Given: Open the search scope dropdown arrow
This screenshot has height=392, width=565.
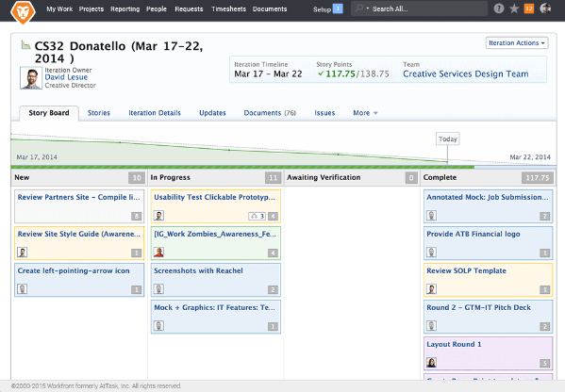Looking at the screenshot, I should click(x=368, y=8).
